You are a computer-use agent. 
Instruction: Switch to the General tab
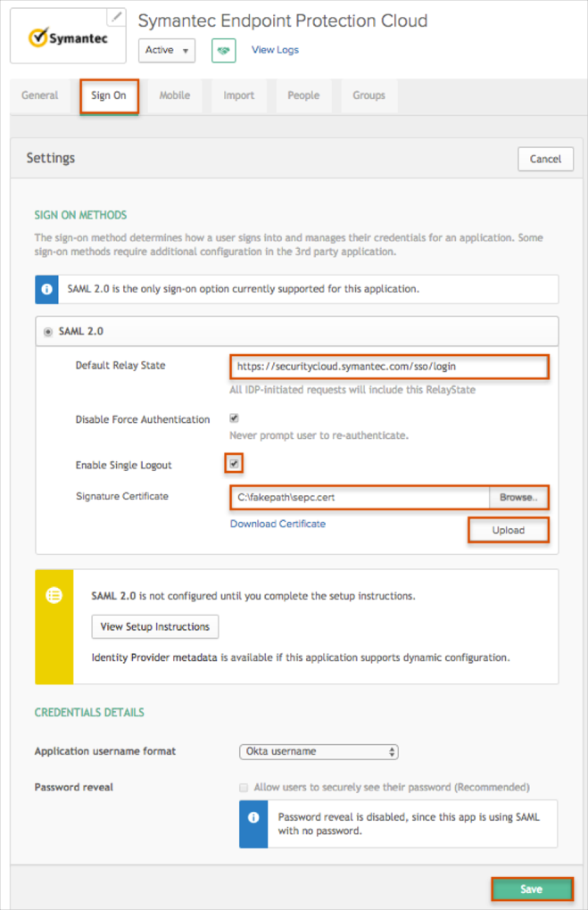click(40, 95)
